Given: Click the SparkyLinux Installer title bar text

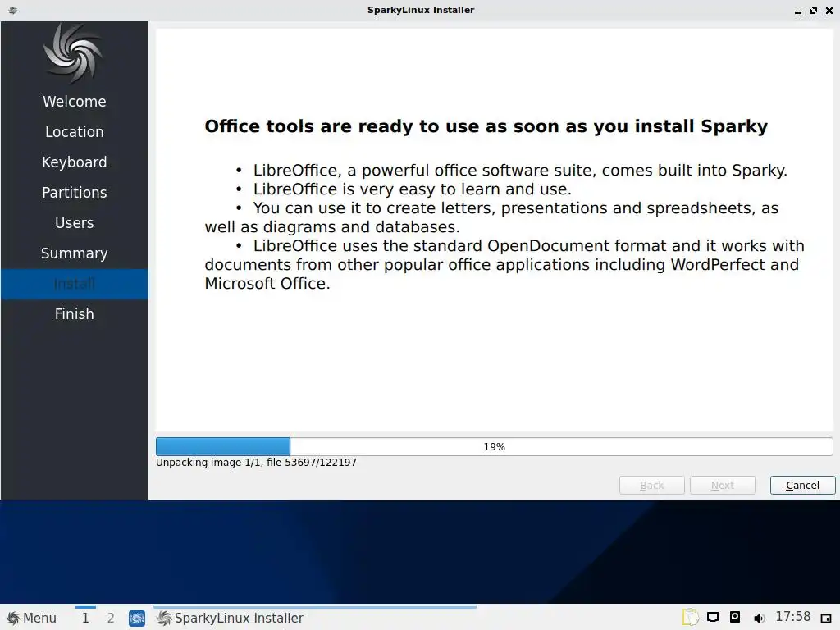Looking at the screenshot, I should click(421, 10).
